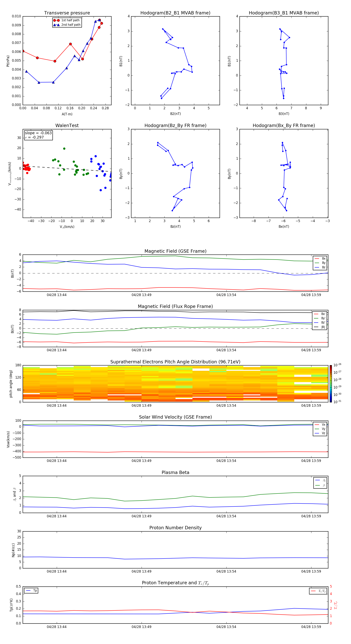Click the 'Hodogram(Bx_By FR frame)' title
Image resolution: width=351 pixels, height=644 pixels.
point(284,125)
